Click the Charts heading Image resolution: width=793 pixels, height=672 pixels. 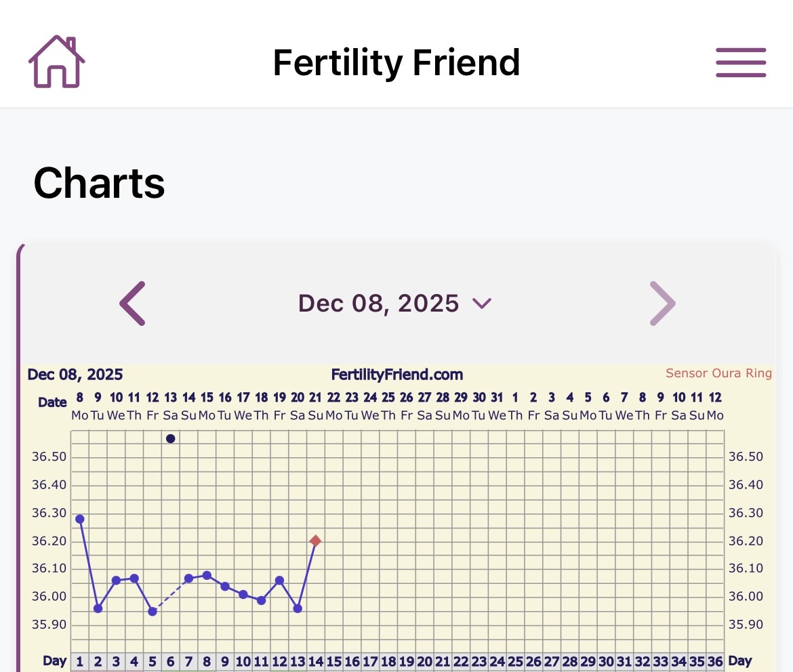click(x=99, y=183)
